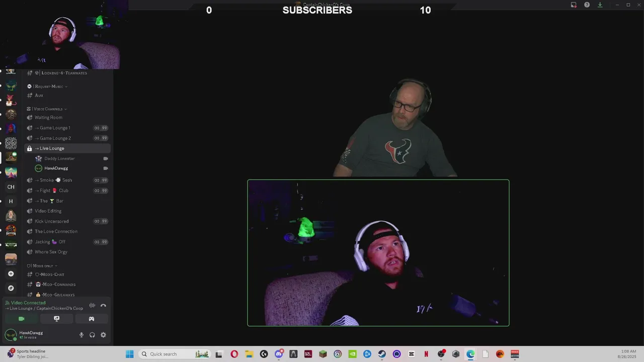This screenshot has width=644, height=362.
Task: Open the Windows Start menu
Action: (x=129, y=354)
